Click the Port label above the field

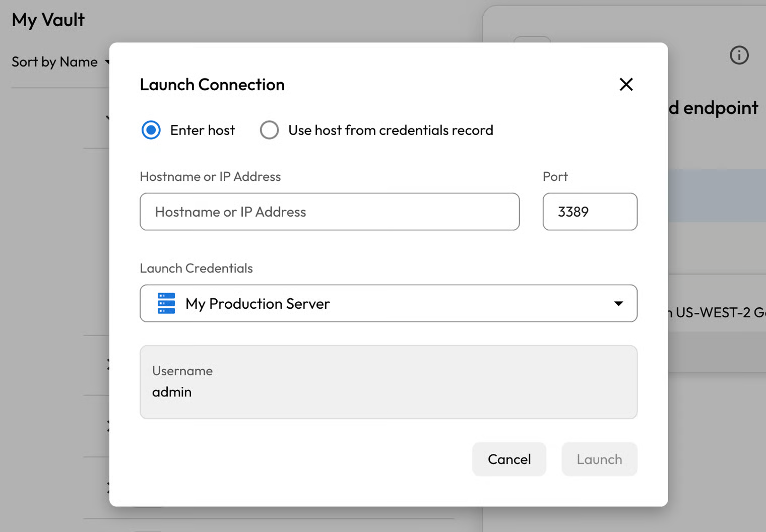[555, 176]
